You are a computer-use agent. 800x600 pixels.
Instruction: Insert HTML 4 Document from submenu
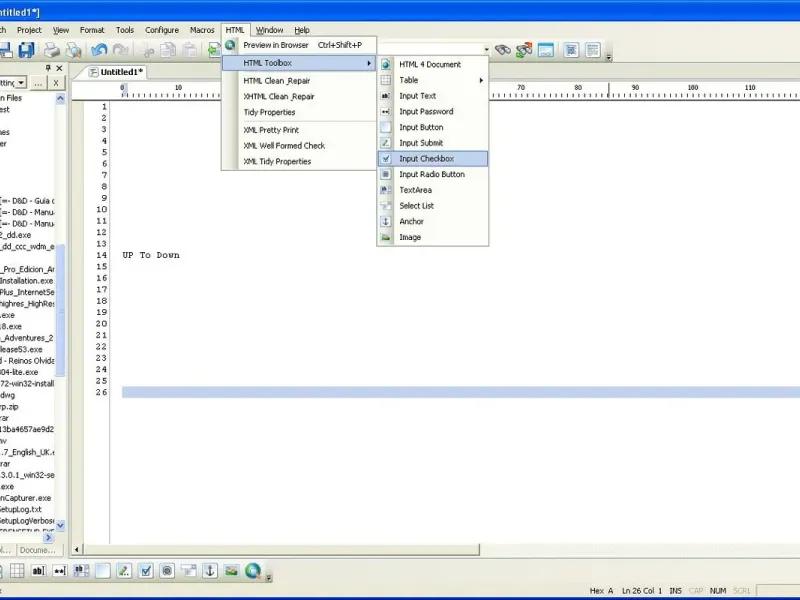pos(433,64)
